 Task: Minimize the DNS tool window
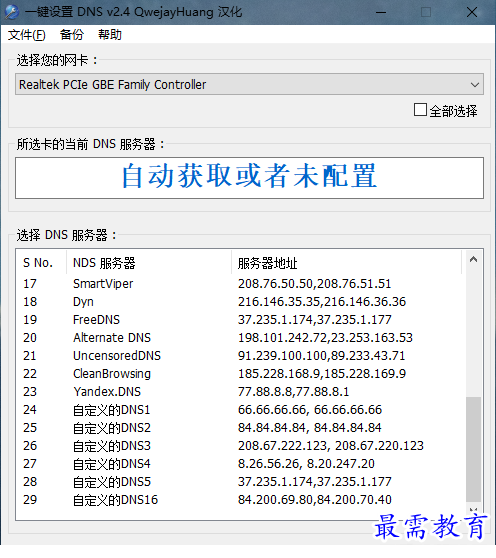coord(381,12)
